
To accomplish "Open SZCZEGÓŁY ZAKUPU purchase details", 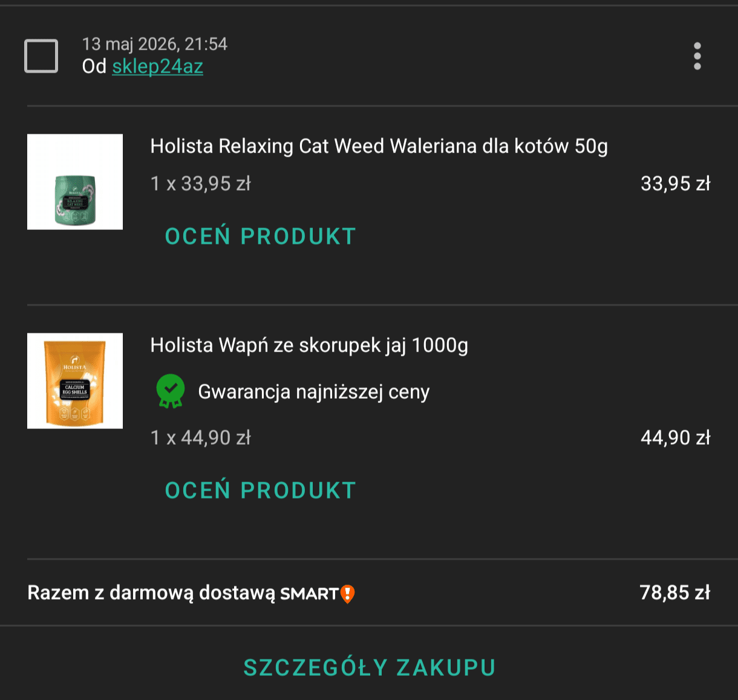I will (x=370, y=668).
